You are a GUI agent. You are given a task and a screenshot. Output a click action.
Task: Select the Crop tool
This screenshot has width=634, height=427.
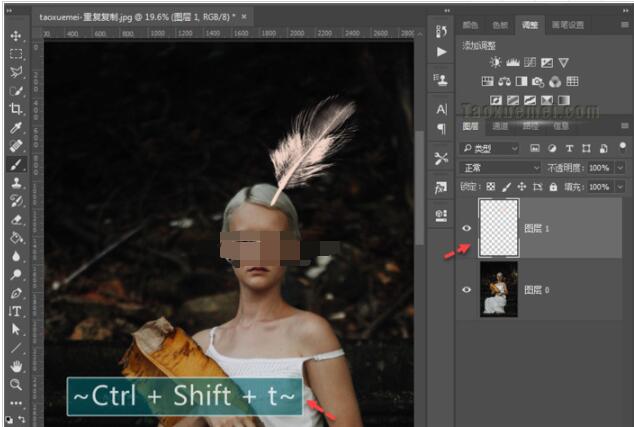tap(16, 108)
